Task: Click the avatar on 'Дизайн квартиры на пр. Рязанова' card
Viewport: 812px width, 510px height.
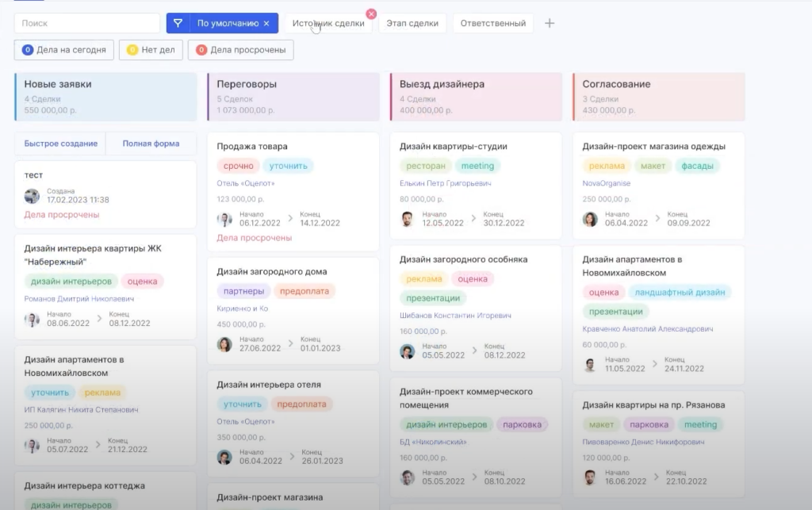Action: pos(591,477)
